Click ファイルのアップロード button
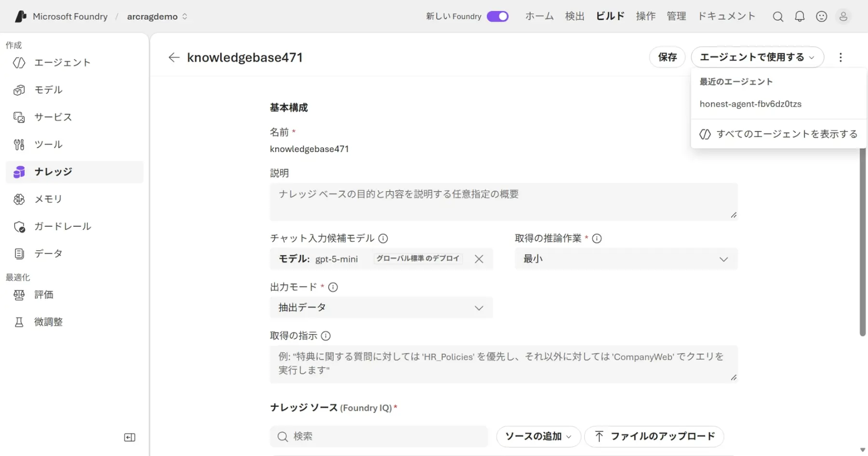The height and width of the screenshot is (456, 868). (654, 436)
